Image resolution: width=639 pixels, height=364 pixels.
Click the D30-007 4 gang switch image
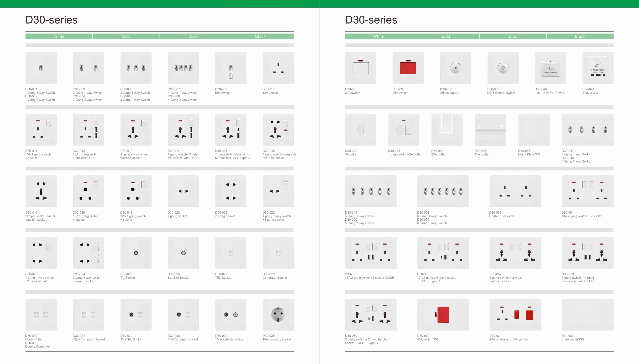click(183, 68)
